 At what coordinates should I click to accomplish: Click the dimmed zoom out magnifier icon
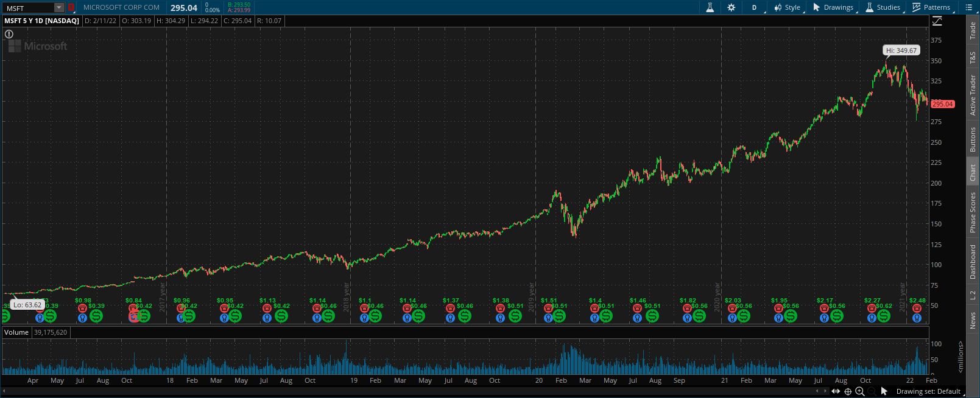(872, 391)
